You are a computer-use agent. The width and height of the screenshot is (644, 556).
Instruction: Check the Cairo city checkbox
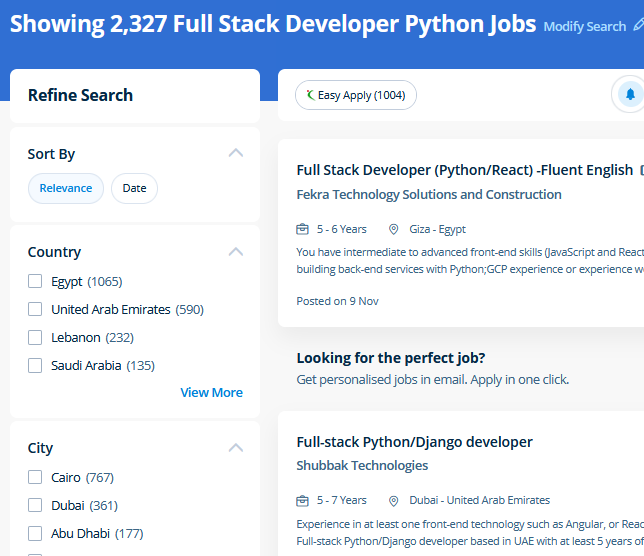pos(35,477)
